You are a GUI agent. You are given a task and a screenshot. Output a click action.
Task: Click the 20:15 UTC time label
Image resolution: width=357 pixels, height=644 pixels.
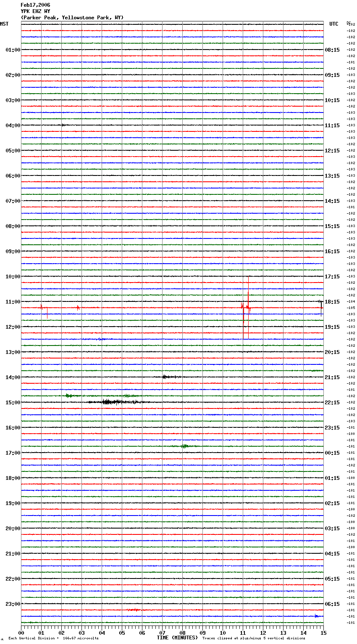[x=332, y=352]
